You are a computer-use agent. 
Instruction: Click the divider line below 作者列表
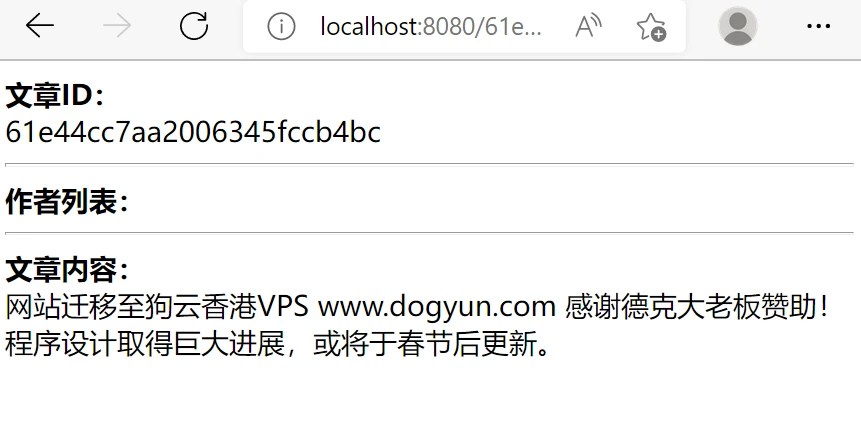[429, 233]
